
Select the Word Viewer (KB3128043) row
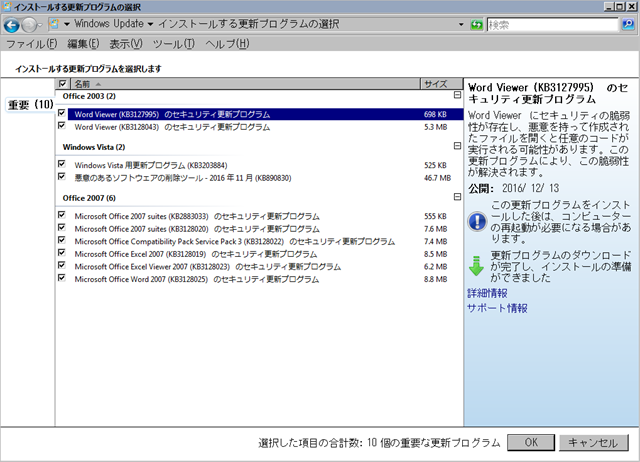[x=265, y=127]
